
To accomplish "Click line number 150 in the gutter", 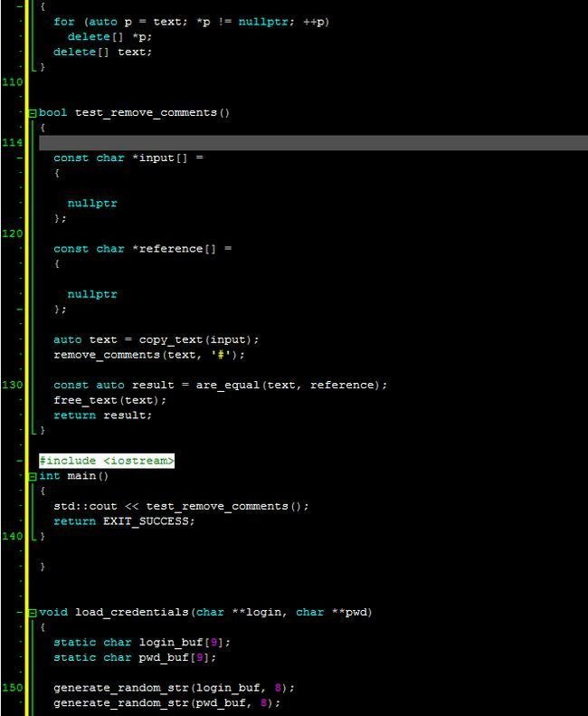I will click(13, 688).
